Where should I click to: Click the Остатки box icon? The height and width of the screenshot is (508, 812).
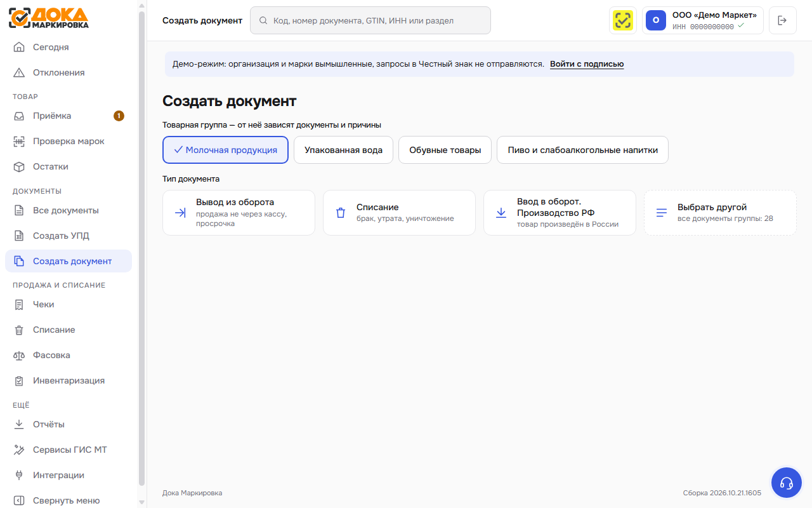click(19, 166)
